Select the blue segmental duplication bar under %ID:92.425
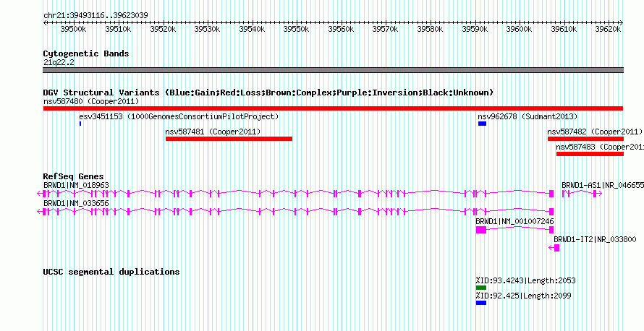 [481, 303]
